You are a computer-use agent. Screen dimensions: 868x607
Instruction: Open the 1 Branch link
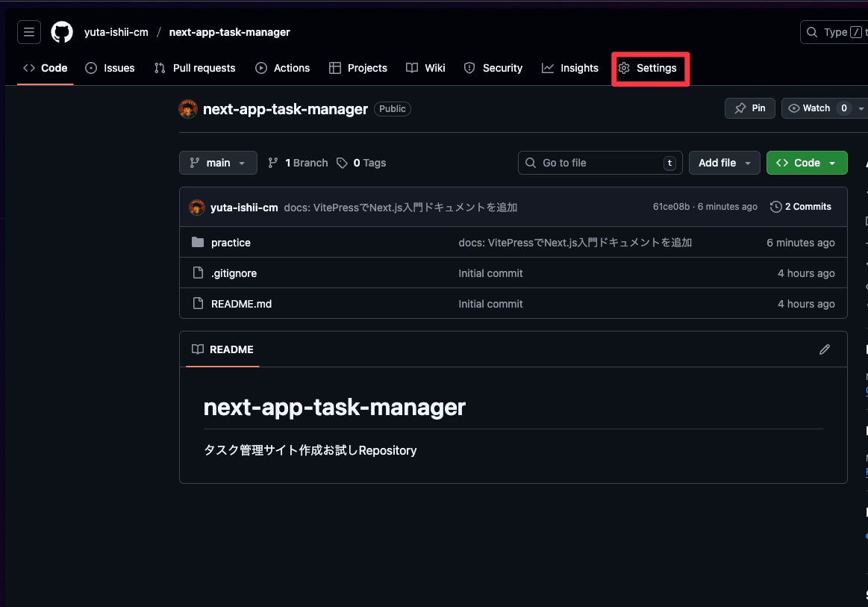click(x=298, y=163)
